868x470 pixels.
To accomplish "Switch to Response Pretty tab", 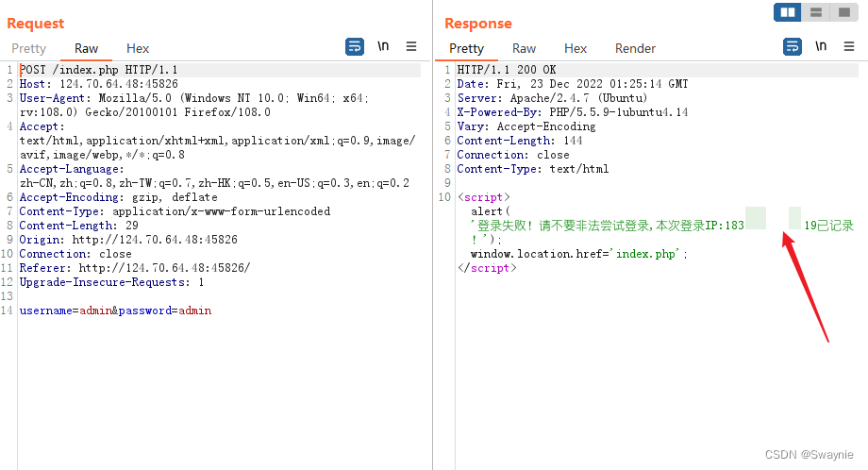I will coord(466,49).
